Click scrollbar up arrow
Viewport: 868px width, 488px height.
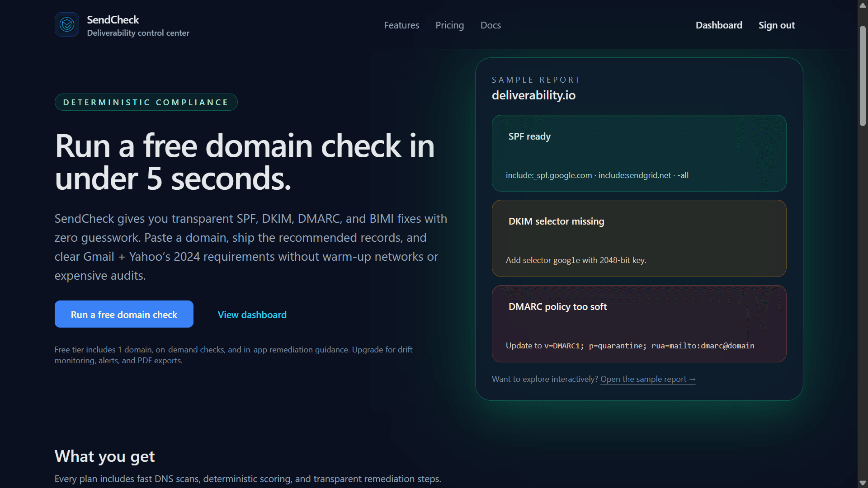coord(863,5)
